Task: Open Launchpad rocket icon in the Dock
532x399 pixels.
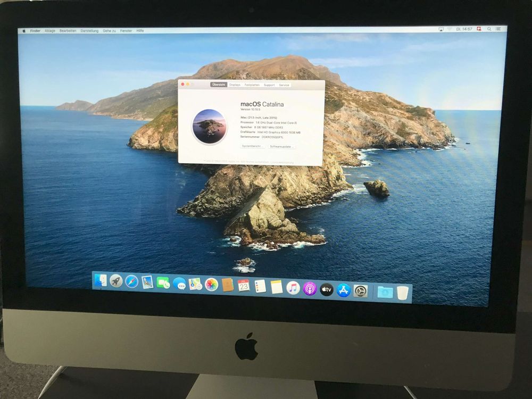Action: [x=116, y=281]
